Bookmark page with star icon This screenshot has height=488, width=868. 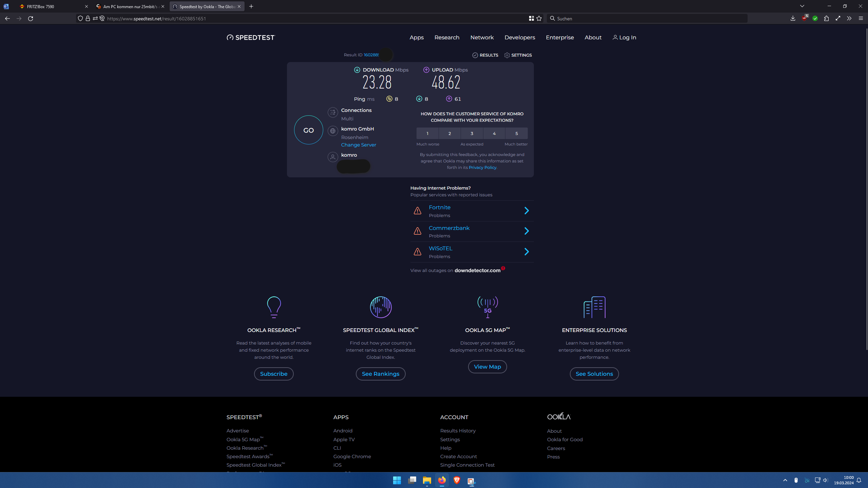(x=539, y=18)
